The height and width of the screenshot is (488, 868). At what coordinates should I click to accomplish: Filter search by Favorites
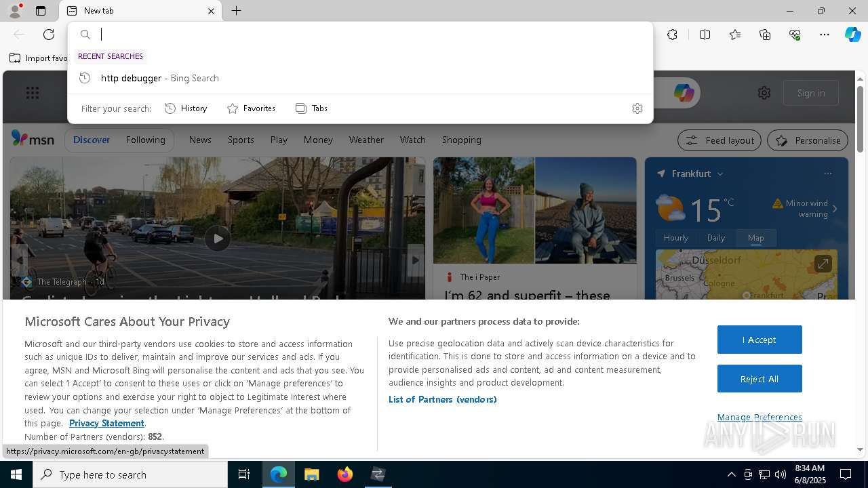pyautogui.click(x=251, y=108)
